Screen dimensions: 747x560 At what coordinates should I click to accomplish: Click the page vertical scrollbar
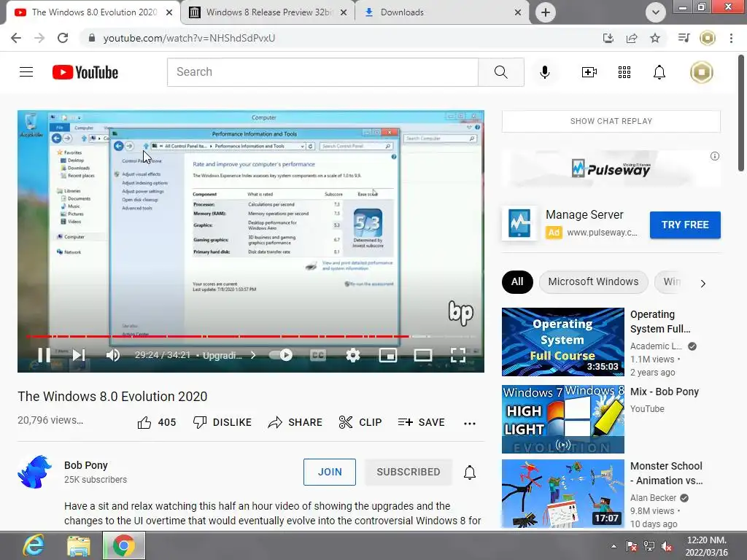click(741, 113)
